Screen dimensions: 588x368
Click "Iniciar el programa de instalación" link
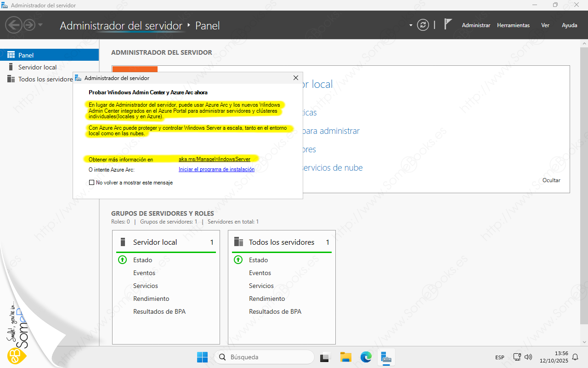point(216,169)
